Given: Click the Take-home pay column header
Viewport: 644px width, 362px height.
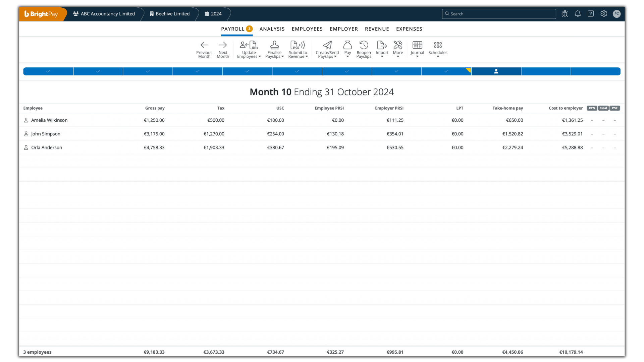Looking at the screenshot, I should point(507,108).
